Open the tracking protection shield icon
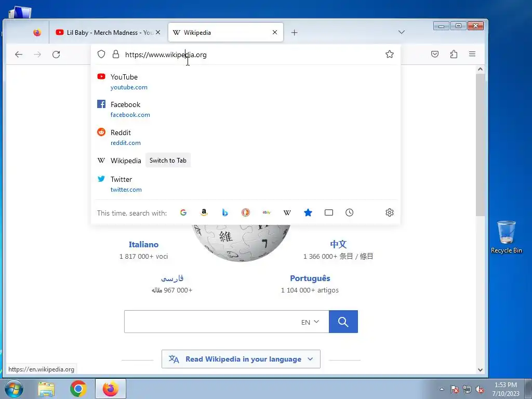 pos(101,54)
